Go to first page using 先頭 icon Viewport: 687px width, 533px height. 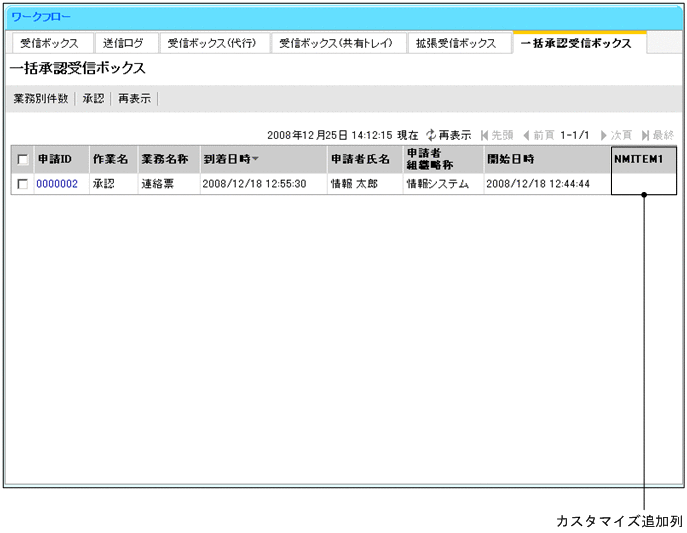pyautogui.click(x=485, y=134)
